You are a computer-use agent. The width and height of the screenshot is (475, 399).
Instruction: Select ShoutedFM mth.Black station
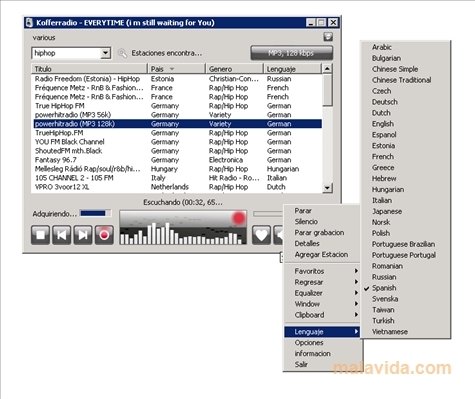click(177, 151)
